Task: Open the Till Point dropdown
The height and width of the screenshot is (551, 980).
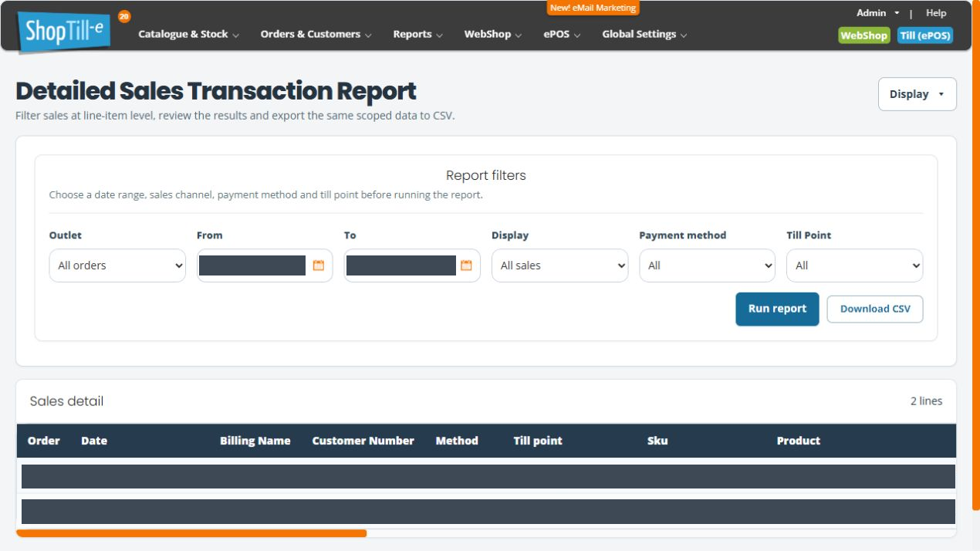Action: click(854, 265)
